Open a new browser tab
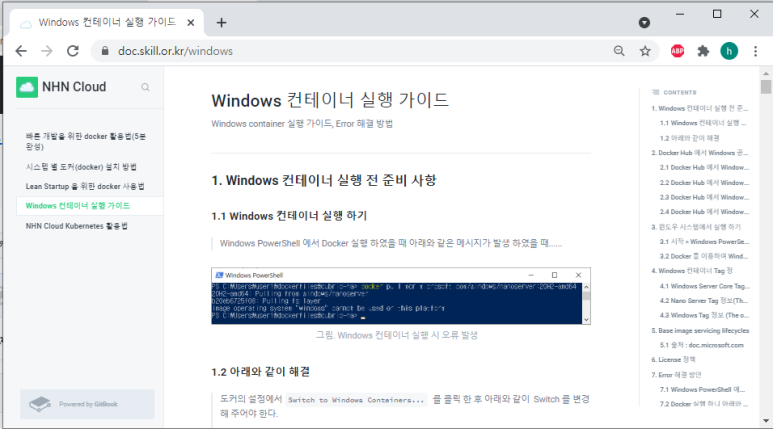The height and width of the screenshot is (429, 773). point(221,23)
